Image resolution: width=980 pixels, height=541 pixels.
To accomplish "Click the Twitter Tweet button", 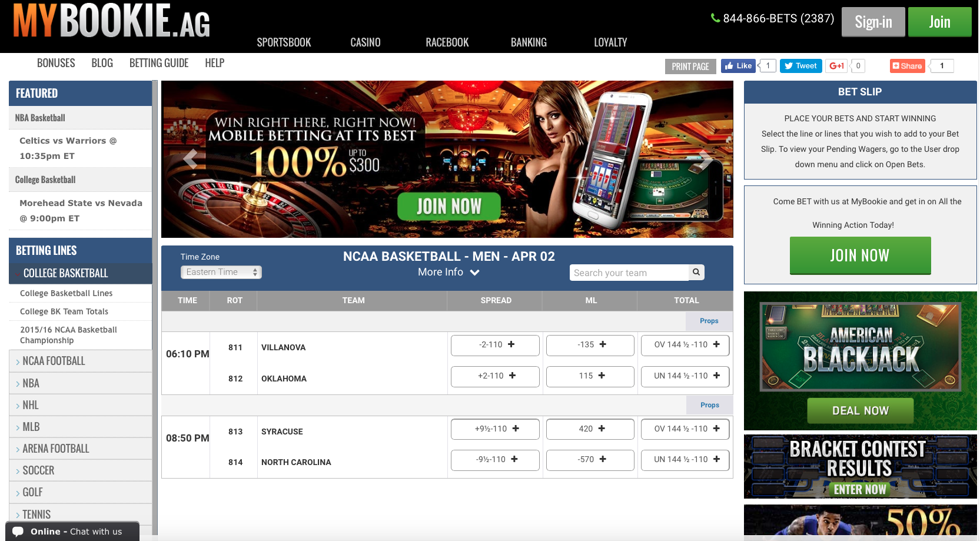I will click(800, 66).
